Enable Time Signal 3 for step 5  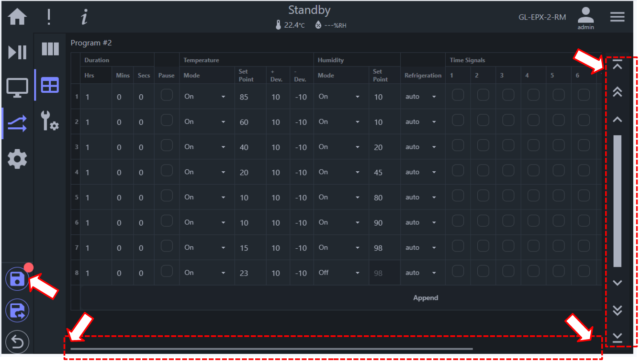(x=508, y=196)
